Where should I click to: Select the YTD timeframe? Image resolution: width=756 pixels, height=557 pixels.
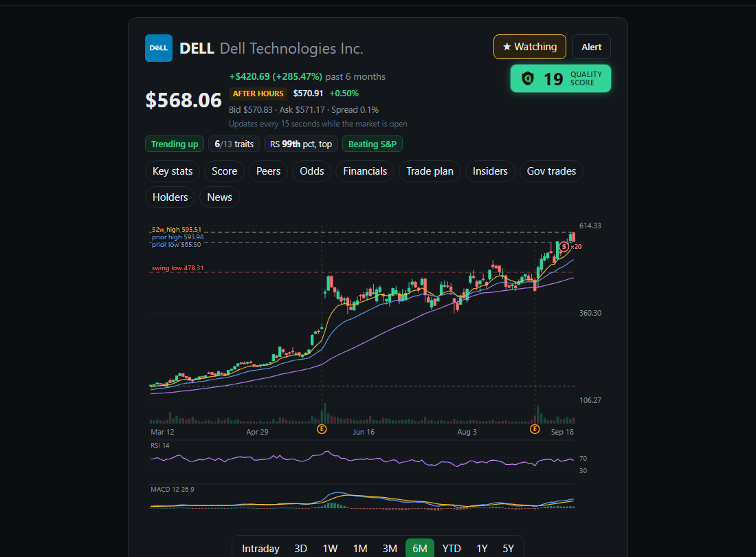(x=452, y=548)
